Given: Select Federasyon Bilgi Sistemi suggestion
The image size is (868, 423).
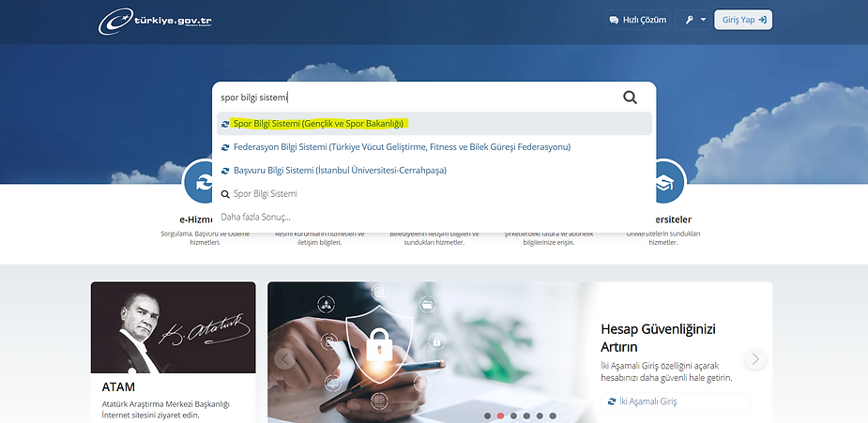Looking at the screenshot, I should coord(401,147).
